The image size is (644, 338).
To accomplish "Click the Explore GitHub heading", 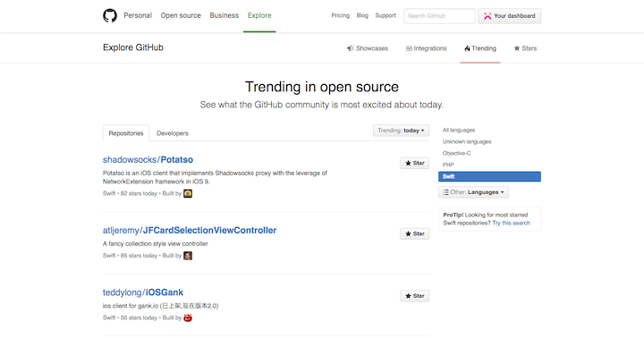I will click(x=133, y=47).
